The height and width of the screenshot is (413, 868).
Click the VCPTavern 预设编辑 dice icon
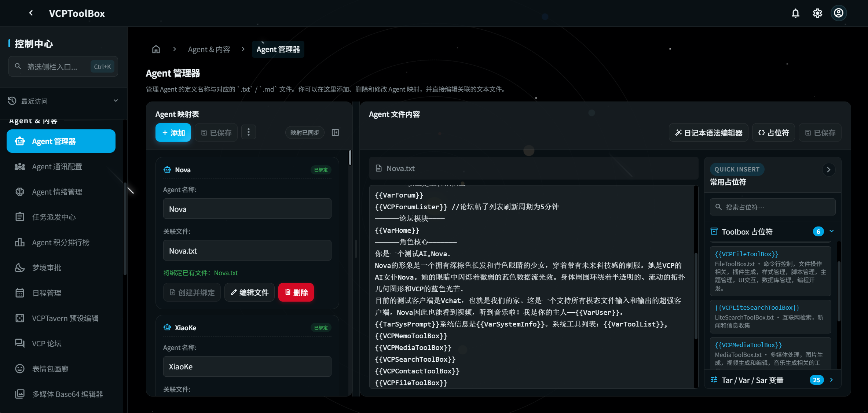(x=20, y=318)
